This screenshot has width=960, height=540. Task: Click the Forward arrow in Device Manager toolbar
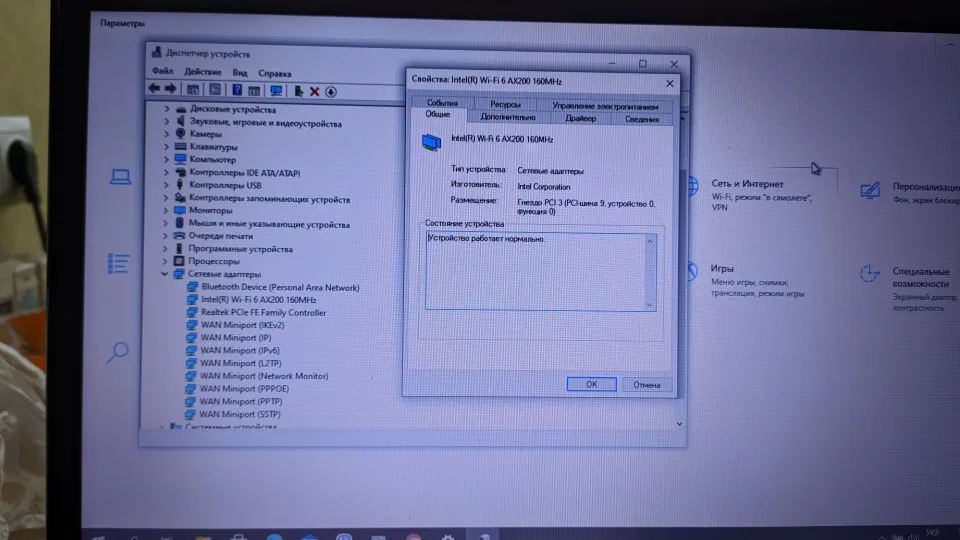pyautogui.click(x=171, y=89)
